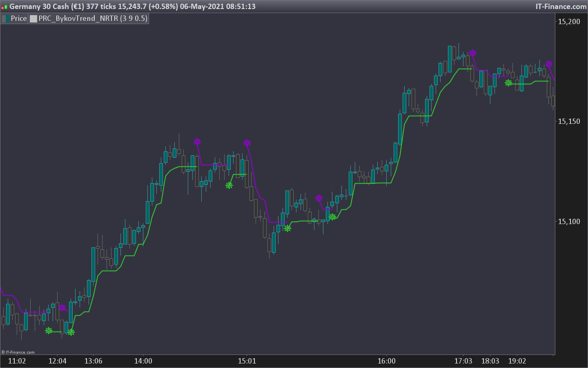This screenshot has height=368, width=588.
Task: Click the Germany 30 Cash (€1) instrument name
Action: pos(47,7)
